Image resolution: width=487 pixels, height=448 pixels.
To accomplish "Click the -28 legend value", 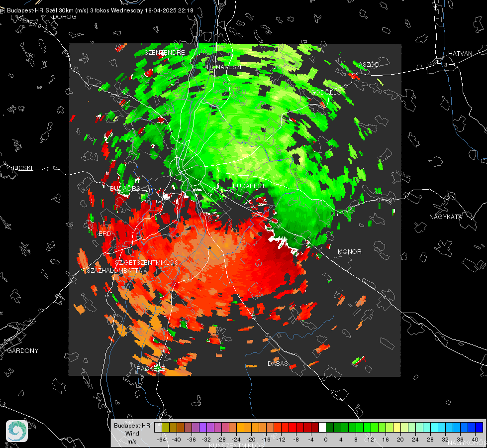I will coord(221,440).
